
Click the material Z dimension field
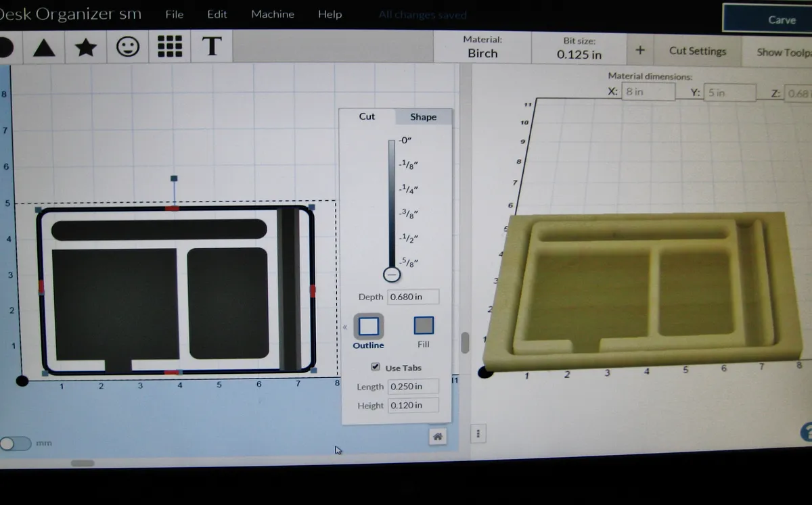click(798, 94)
